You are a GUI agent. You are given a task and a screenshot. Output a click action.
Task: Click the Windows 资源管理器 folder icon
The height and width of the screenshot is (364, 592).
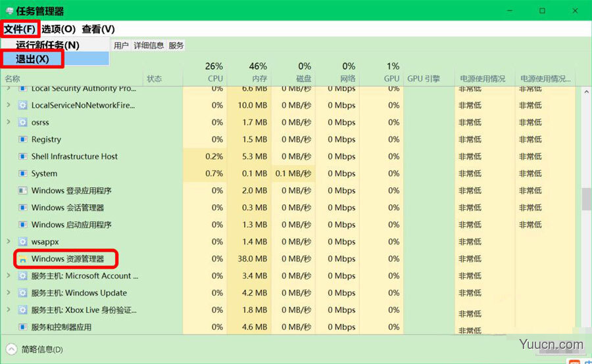(x=22, y=259)
